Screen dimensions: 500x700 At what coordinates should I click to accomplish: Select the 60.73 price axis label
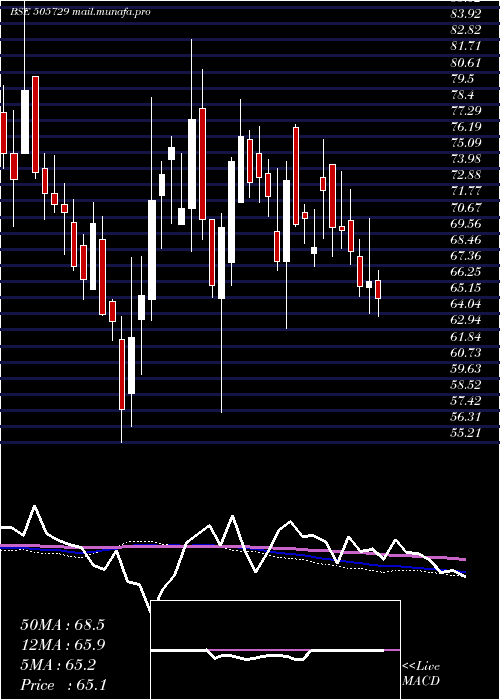pyautogui.click(x=466, y=353)
